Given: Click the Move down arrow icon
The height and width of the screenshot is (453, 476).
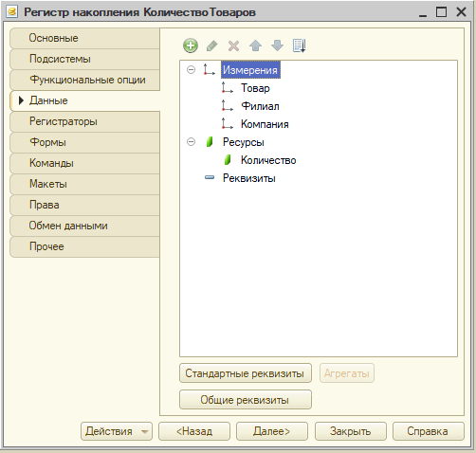Looking at the screenshot, I should [x=277, y=45].
